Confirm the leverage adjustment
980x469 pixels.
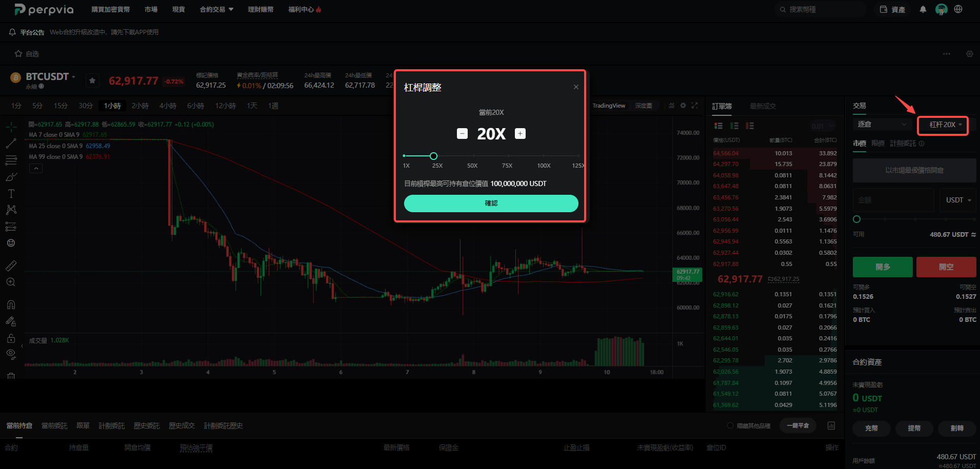491,203
